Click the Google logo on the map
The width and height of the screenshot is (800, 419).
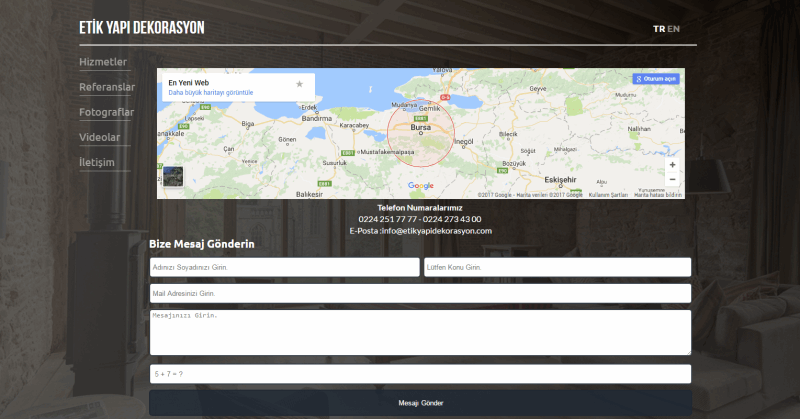click(421, 186)
